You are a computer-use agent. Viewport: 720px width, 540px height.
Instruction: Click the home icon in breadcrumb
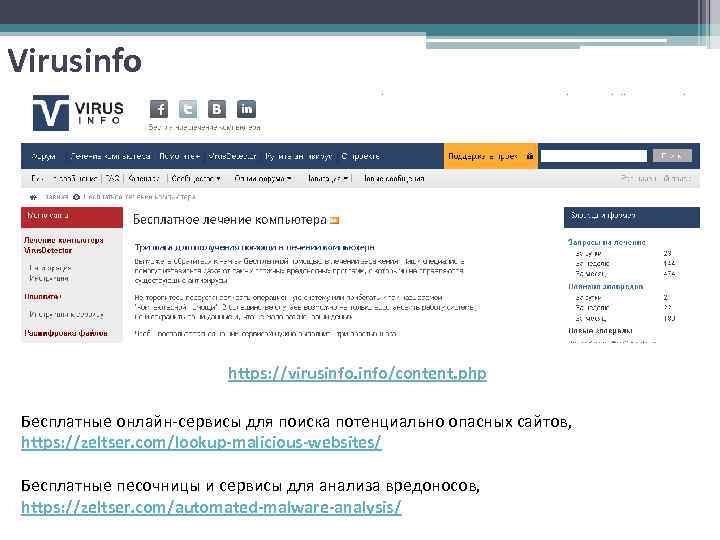[33, 197]
